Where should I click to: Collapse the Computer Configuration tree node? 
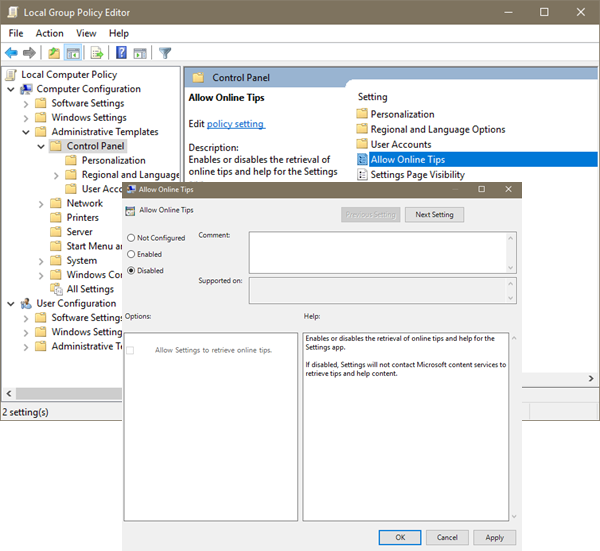11,89
